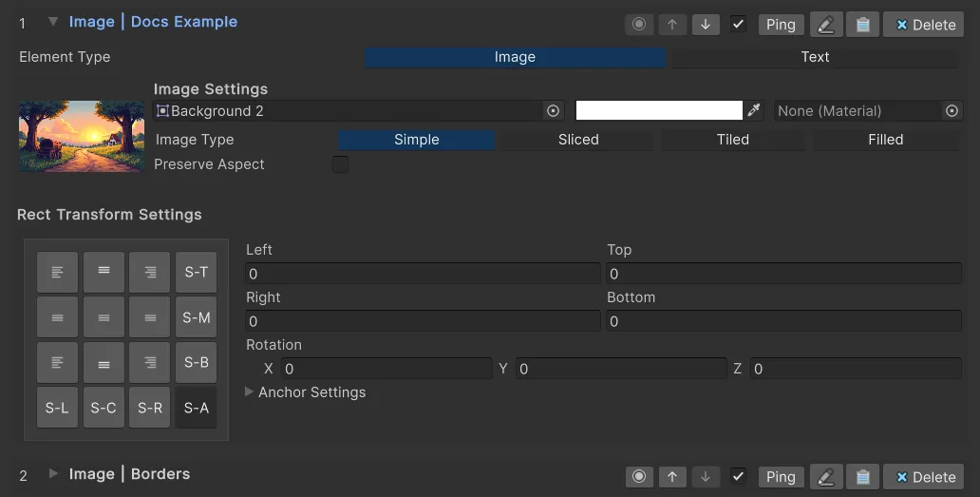Apply S-L stretch left preset
Viewport: 980px width, 497px height.
tap(58, 408)
